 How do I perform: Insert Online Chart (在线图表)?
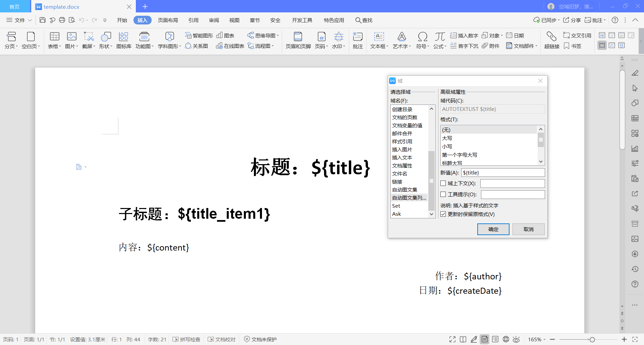[x=230, y=46]
